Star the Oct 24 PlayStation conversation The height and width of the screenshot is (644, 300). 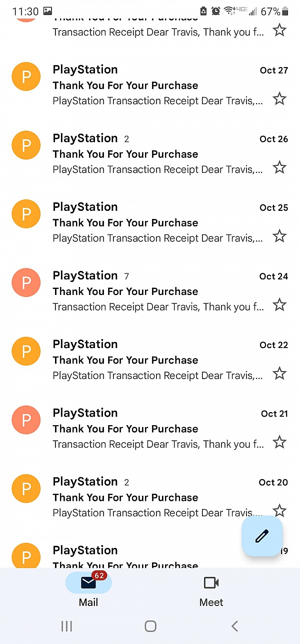[279, 304]
